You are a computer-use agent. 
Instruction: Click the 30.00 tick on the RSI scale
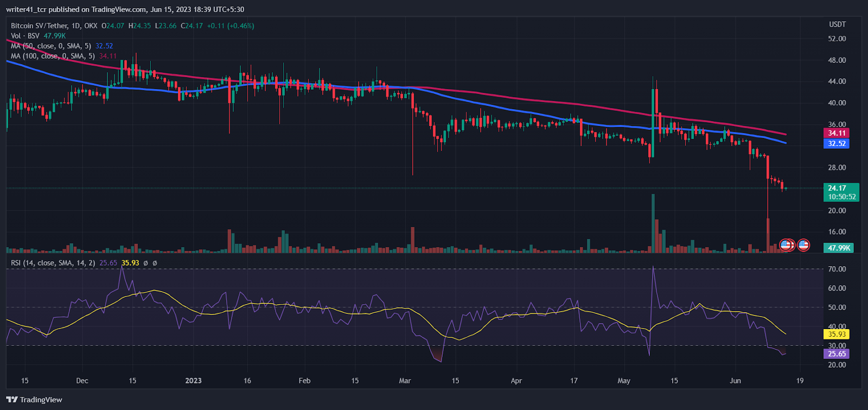(837, 345)
